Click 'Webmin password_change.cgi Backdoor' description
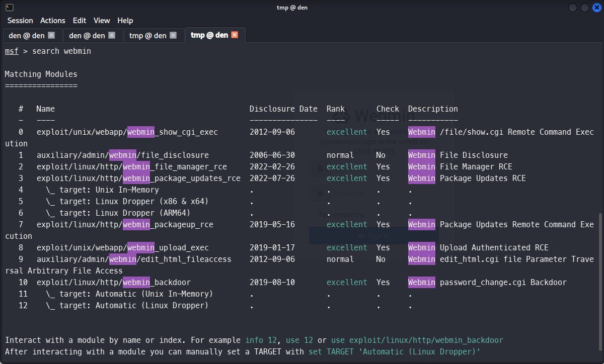Screen dimensions: 604x364 (488, 283)
